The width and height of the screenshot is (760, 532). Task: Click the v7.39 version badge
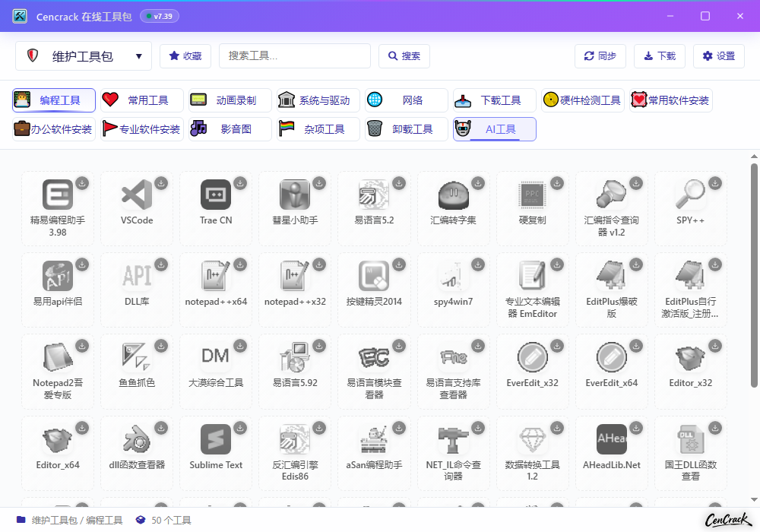(x=160, y=17)
